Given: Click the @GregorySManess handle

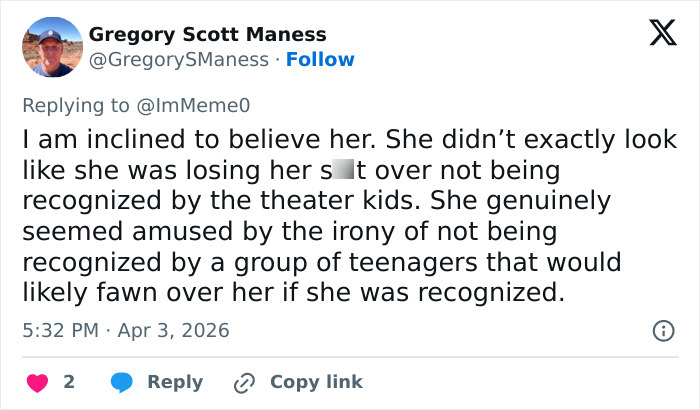Looking at the screenshot, I should pos(181,59).
